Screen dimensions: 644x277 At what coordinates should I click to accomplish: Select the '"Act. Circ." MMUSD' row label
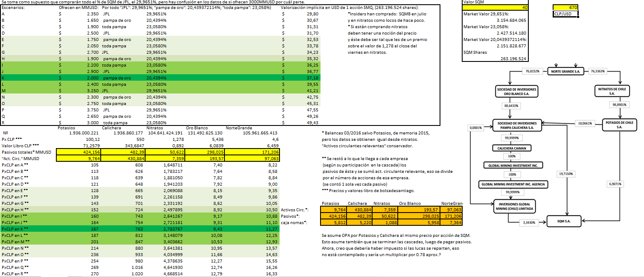click(21, 158)
